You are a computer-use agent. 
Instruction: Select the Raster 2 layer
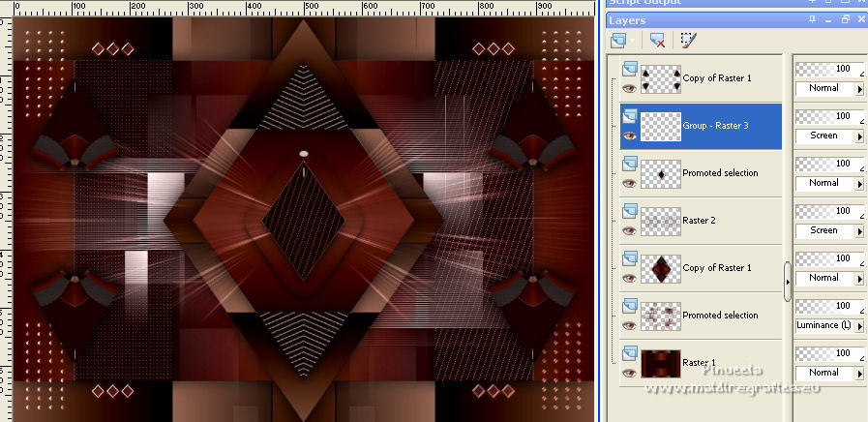point(701,221)
